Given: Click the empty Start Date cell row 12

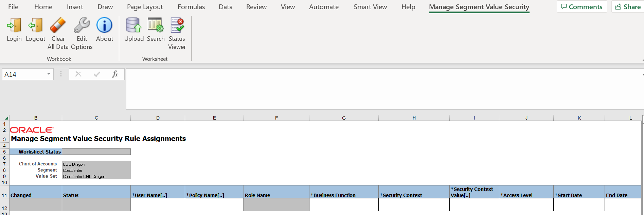Looking at the screenshot, I should [x=579, y=205].
